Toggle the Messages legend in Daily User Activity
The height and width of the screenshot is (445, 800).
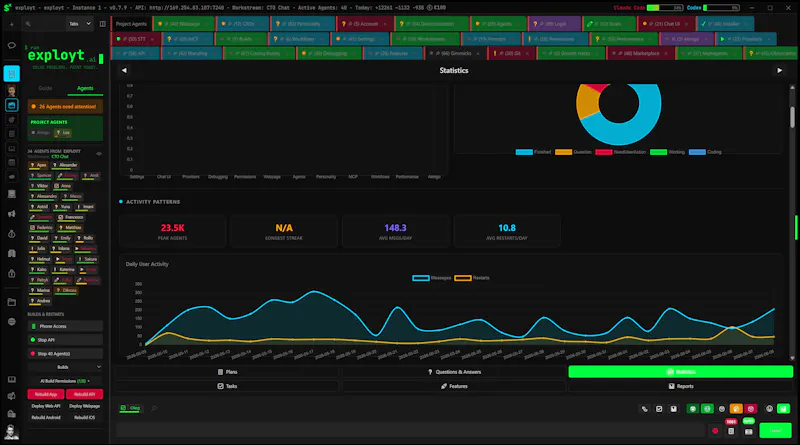pyautogui.click(x=432, y=278)
